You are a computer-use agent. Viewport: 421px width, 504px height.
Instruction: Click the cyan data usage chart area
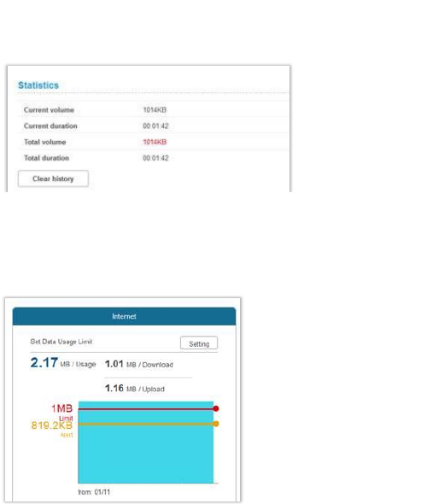[145, 442]
